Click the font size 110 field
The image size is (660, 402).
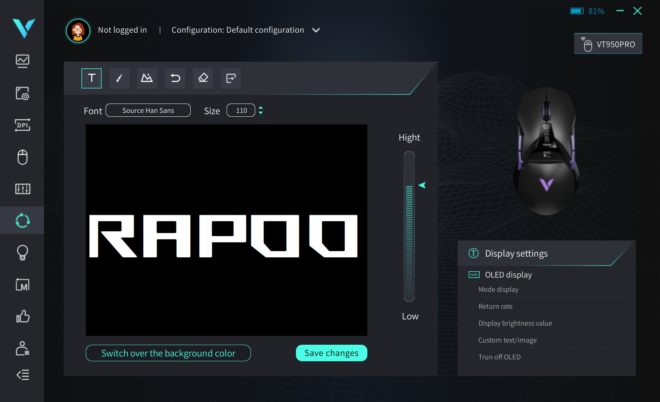click(x=241, y=110)
